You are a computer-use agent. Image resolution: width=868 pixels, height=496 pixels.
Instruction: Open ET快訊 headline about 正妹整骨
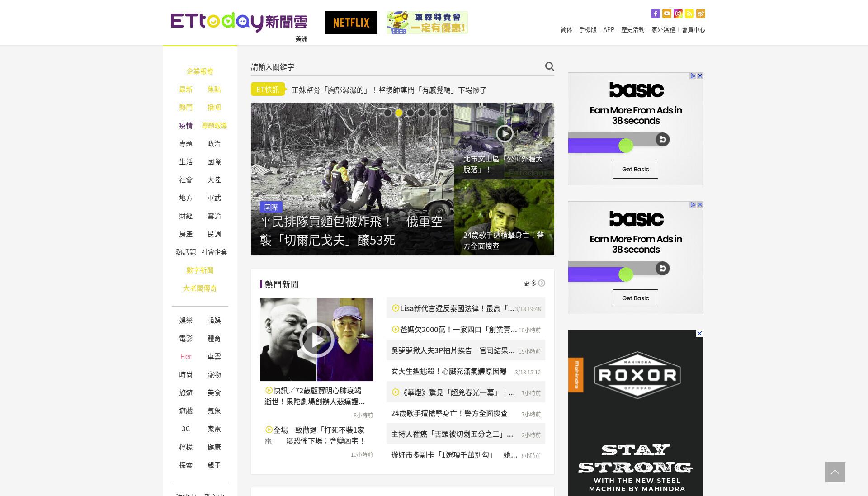(x=389, y=90)
